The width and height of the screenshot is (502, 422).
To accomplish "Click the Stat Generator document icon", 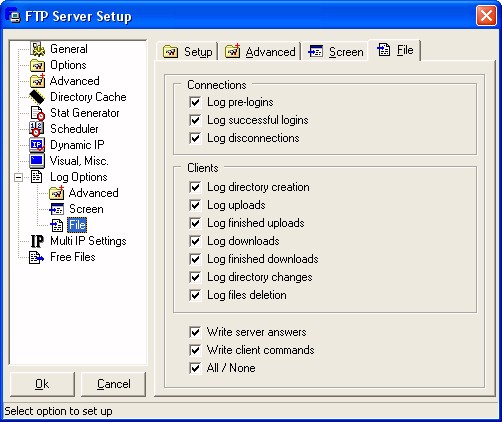I will [x=37, y=113].
